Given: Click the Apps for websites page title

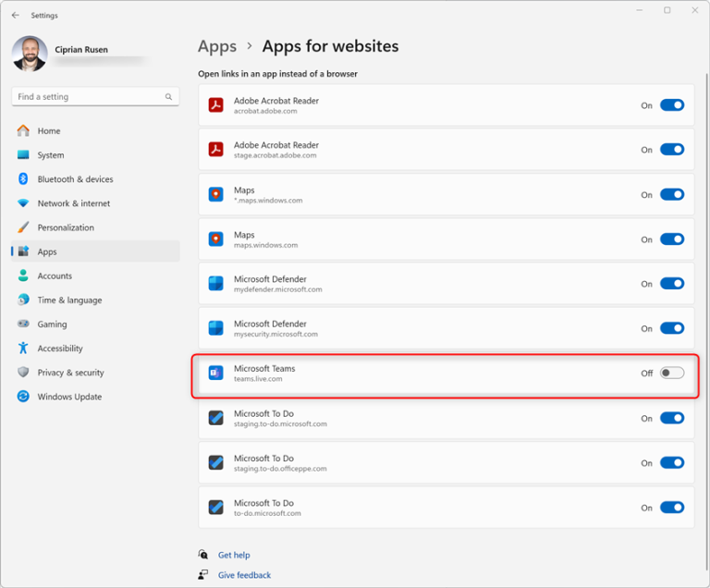Looking at the screenshot, I should 331,46.
